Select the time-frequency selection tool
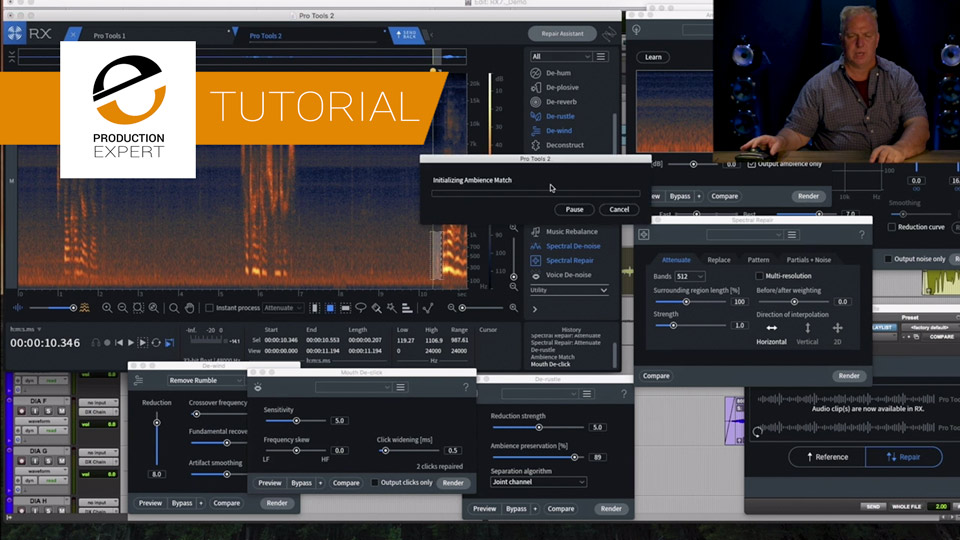 pos(330,308)
